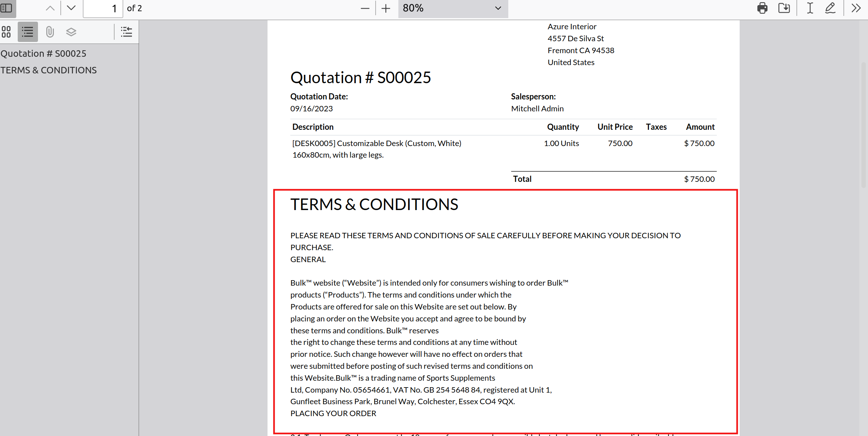
Task: Show document outline view
Action: [x=27, y=32]
